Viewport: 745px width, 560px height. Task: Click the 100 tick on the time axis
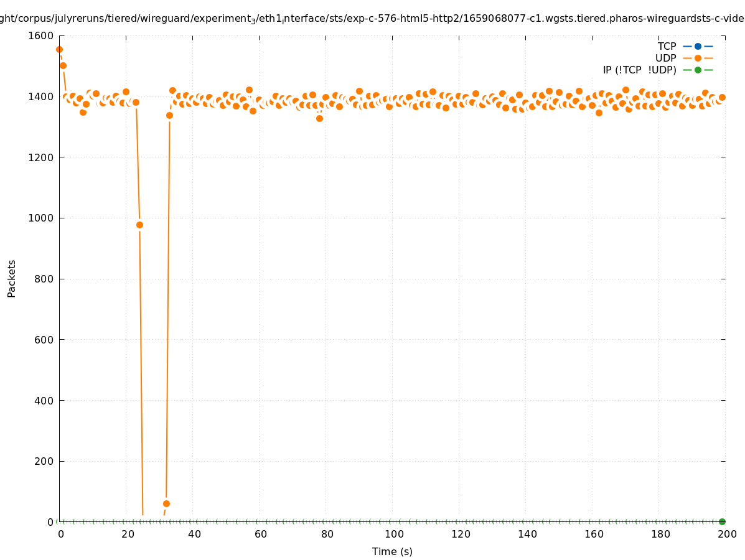click(393, 534)
